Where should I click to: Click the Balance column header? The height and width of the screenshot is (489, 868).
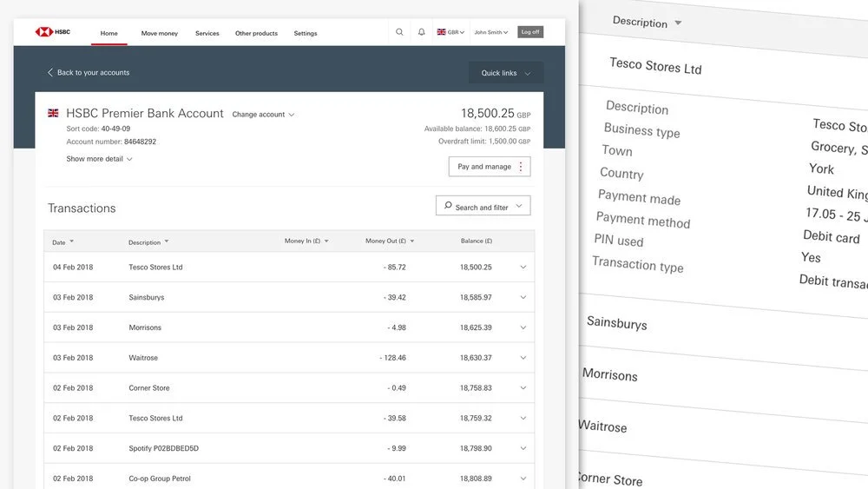(x=477, y=241)
